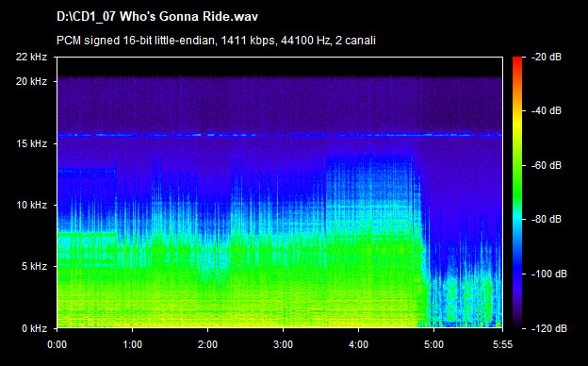This screenshot has width=588, height=366.
Task: Click the 0 kHz frequency axis label
Action: [x=34, y=328]
